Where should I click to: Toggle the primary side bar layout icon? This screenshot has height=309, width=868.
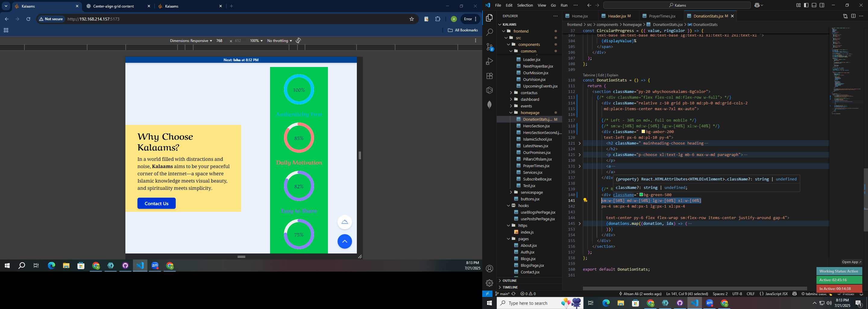(x=806, y=5)
